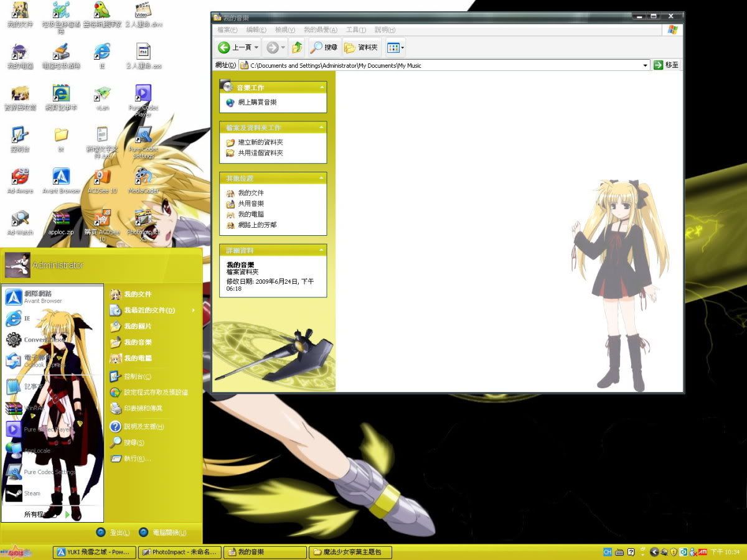Viewport: 747px width, 560px height.
Task: Click the 登出(L) log off button
Action: coord(113,533)
